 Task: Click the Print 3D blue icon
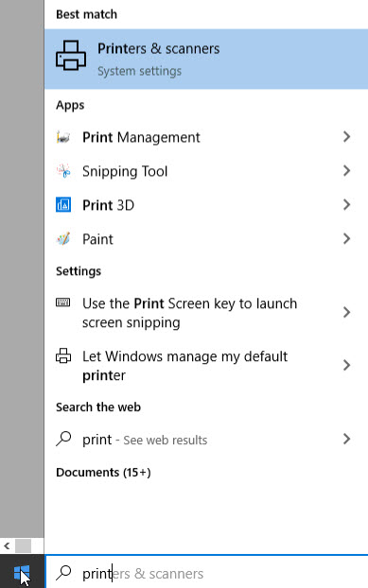click(x=63, y=205)
